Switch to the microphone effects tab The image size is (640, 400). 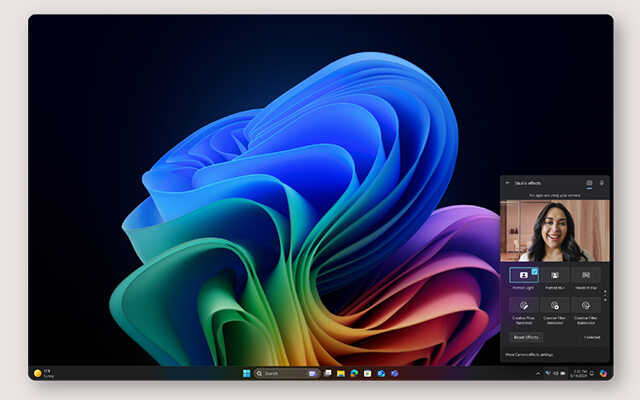click(601, 183)
